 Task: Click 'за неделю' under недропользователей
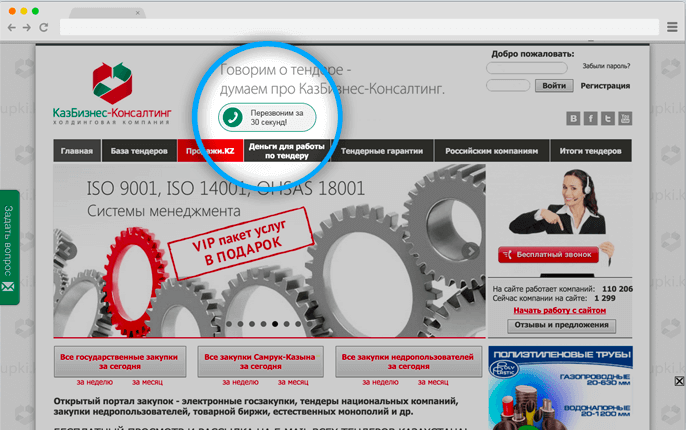tap(380, 382)
